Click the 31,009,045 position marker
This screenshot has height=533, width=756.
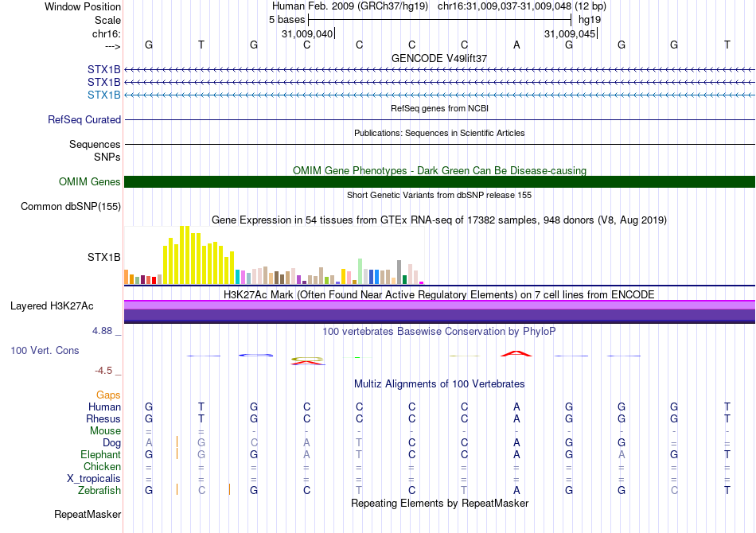point(570,33)
